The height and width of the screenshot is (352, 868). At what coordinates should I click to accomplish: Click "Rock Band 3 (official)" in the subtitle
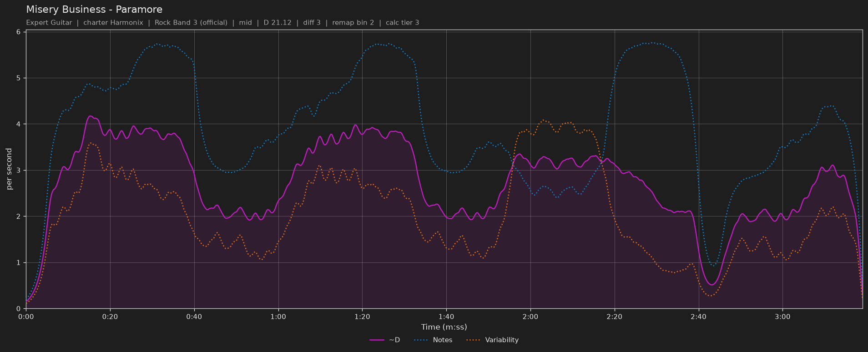(191, 23)
